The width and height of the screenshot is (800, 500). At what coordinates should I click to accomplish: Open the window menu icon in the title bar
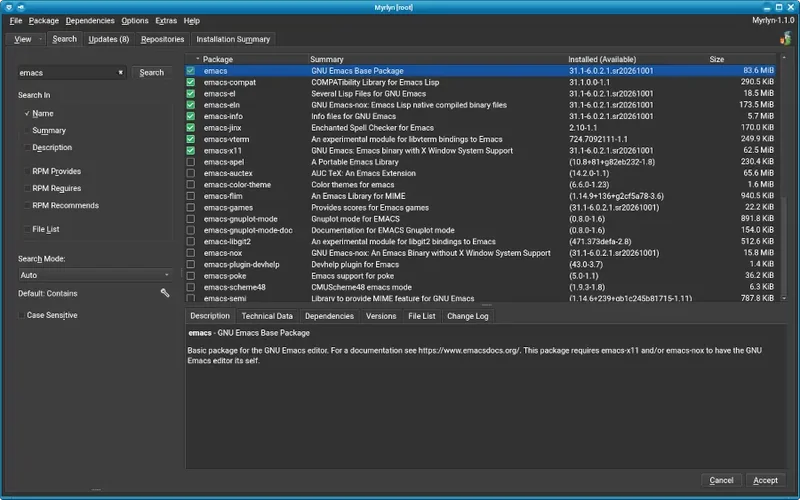tap(9, 7)
